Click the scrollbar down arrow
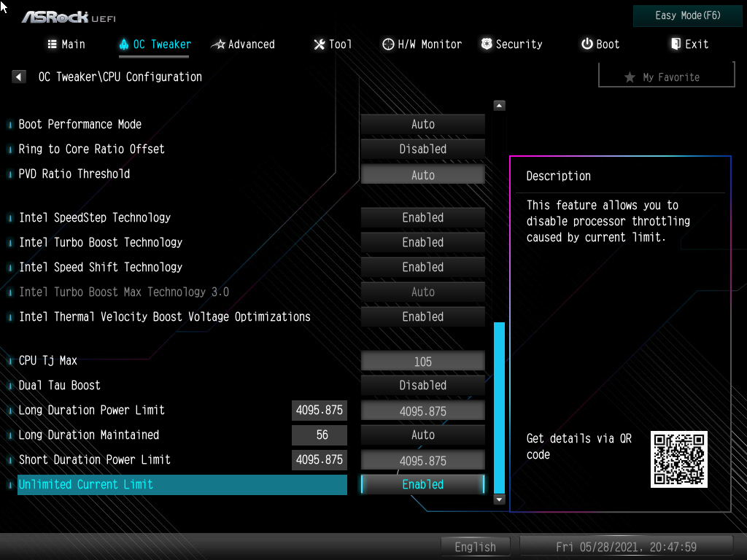The width and height of the screenshot is (747, 560). click(x=499, y=499)
